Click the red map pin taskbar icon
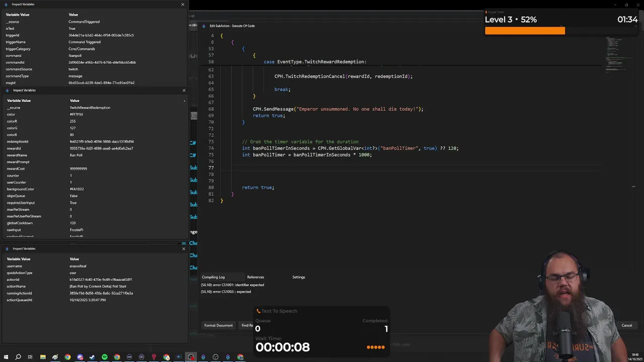The image size is (644, 362). click(x=154, y=357)
